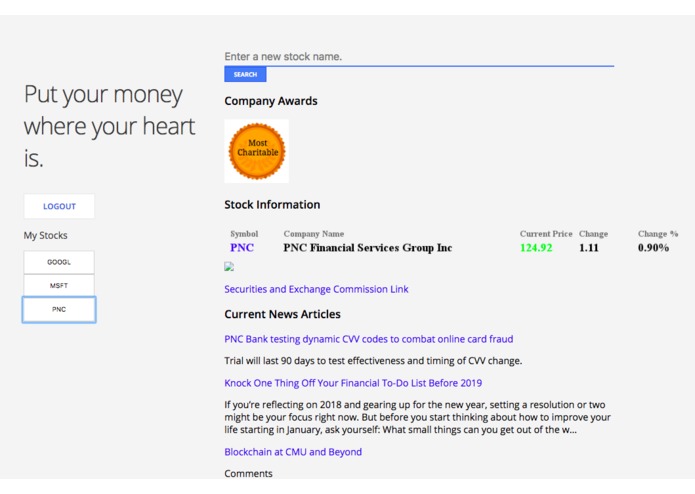This screenshot has height=494, width=695.
Task: Open Knock One Thing Off article
Action: point(353,383)
